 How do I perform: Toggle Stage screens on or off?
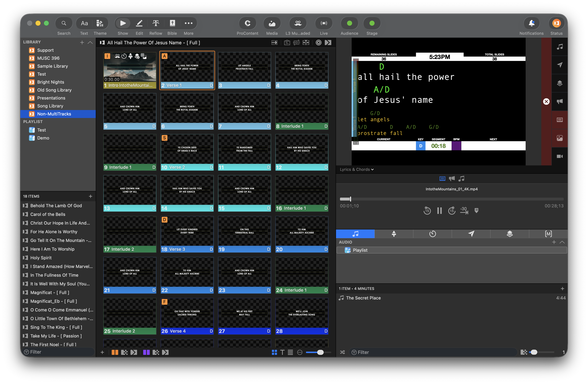click(x=372, y=23)
